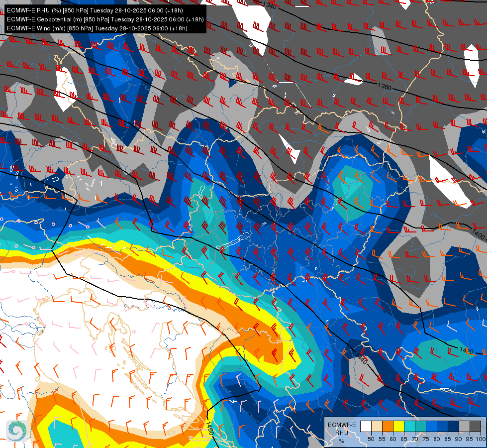Click the teal legend swatch for 70-75
487x448 pixels.
tap(420, 426)
